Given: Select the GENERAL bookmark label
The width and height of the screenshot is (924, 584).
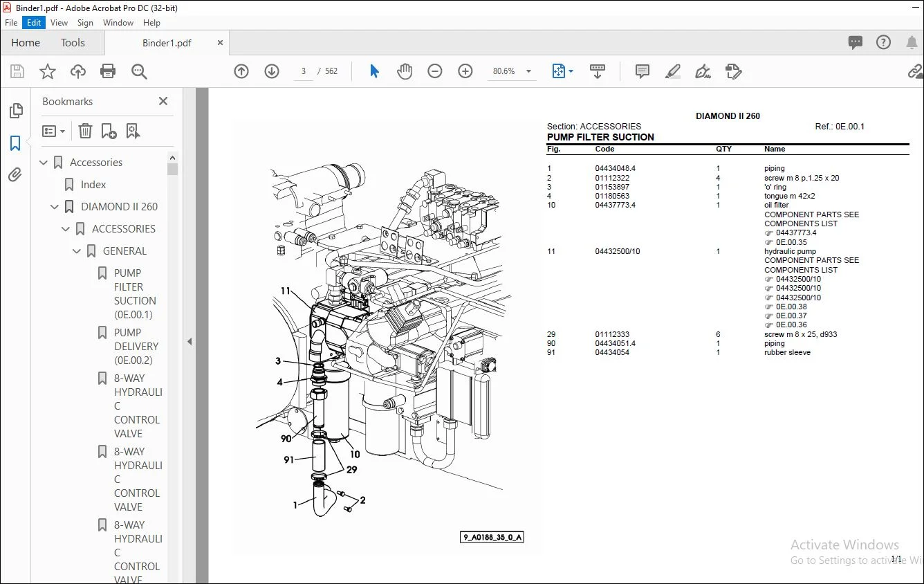Looking at the screenshot, I should [x=124, y=251].
